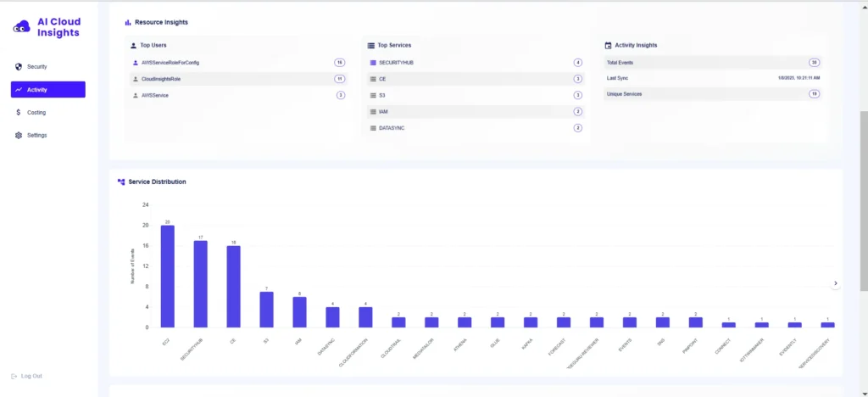Click the KAFKA axis label

pos(527,344)
